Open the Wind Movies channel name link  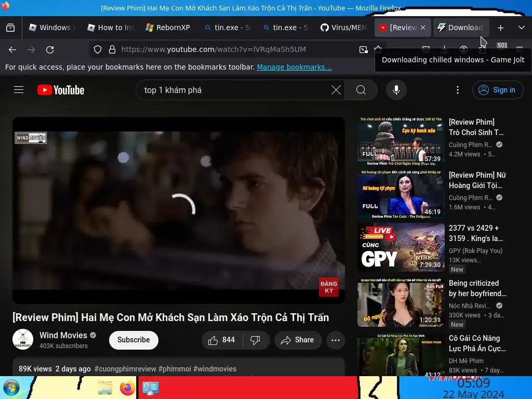coord(63,335)
